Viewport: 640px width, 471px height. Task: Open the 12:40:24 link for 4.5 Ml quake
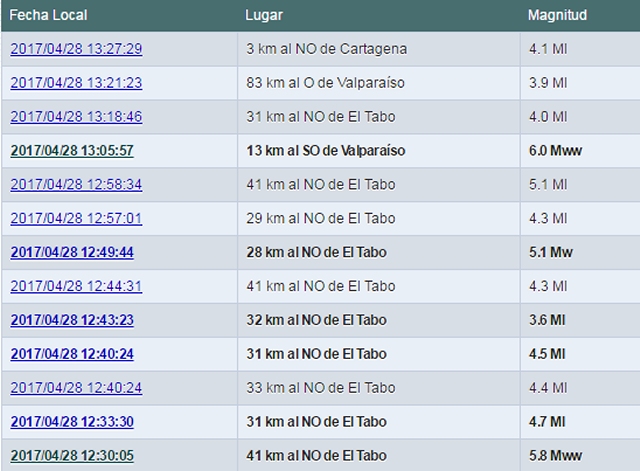click(72, 354)
